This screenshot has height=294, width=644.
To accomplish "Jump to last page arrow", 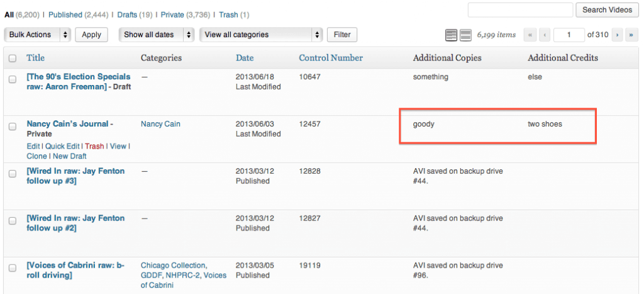I will (631, 35).
